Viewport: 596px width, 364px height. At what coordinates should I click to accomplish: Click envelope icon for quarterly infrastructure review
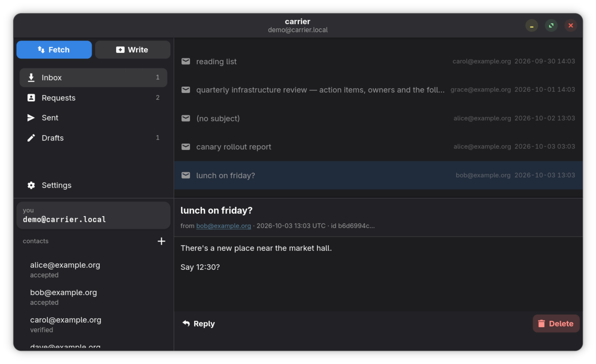186,90
